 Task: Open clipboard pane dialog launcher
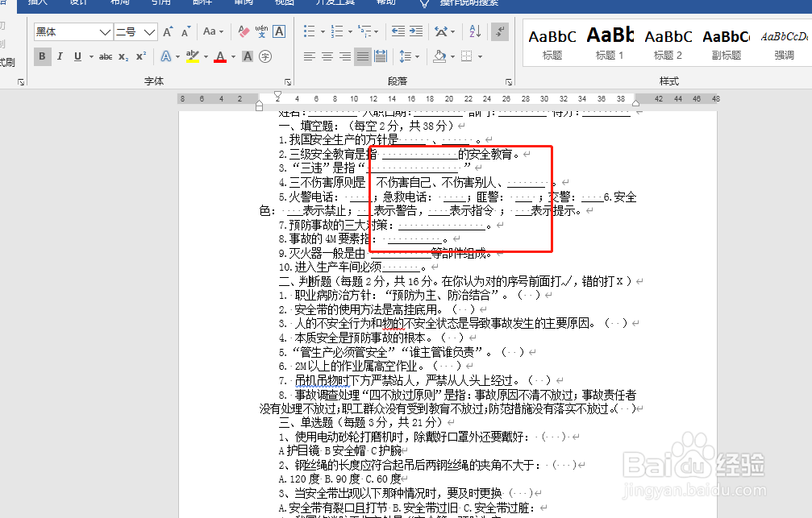tap(21, 81)
